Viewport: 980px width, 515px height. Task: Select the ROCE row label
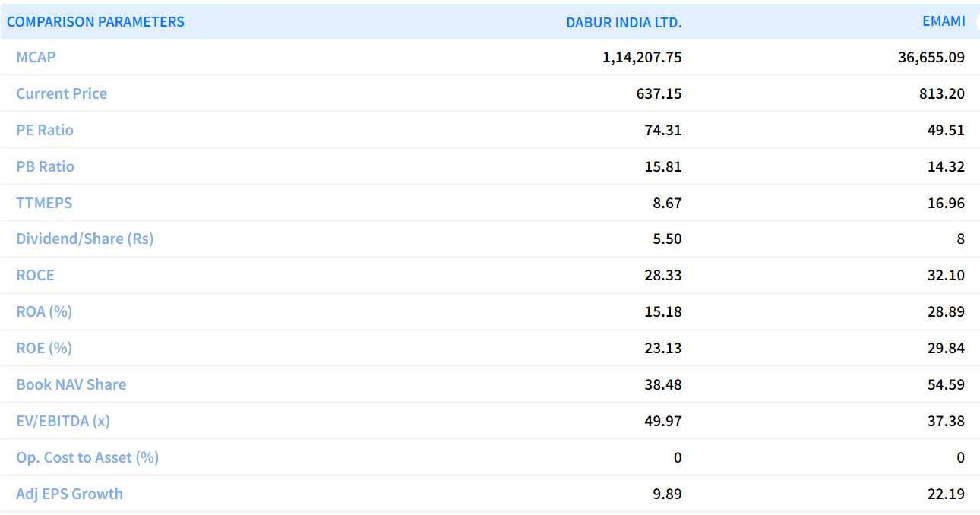[x=35, y=275]
